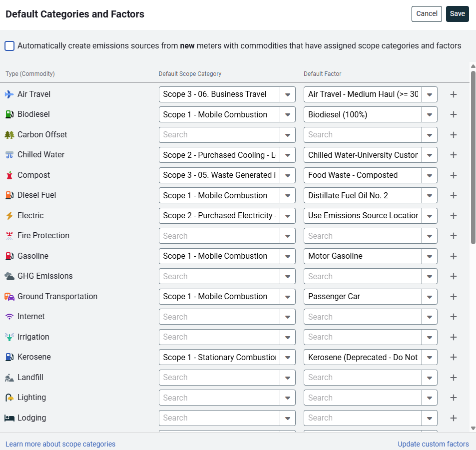Viewport: 476px width, 450px height.
Task: Click the Fire Protection sprinkler icon
Action: (9, 236)
